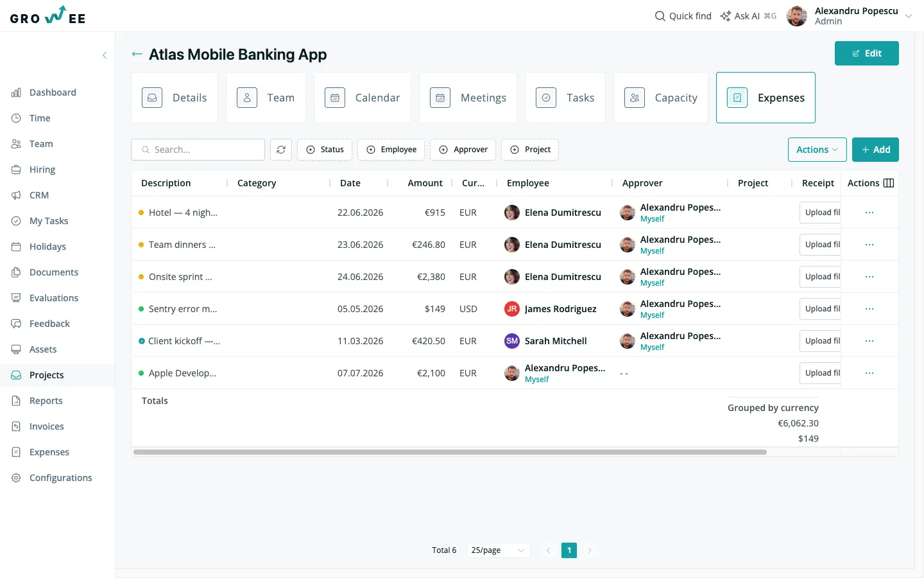The image size is (924, 578).
Task: Open the column settings icon in Actions header
Action: tap(889, 183)
